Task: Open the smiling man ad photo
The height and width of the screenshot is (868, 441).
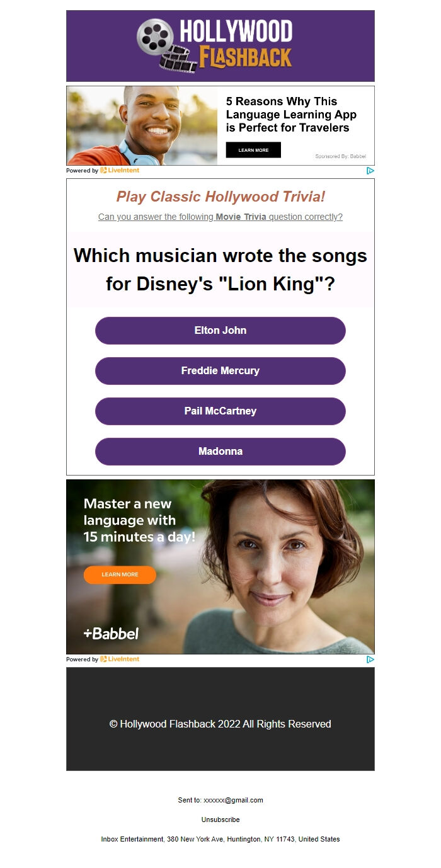Action: pos(142,125)
